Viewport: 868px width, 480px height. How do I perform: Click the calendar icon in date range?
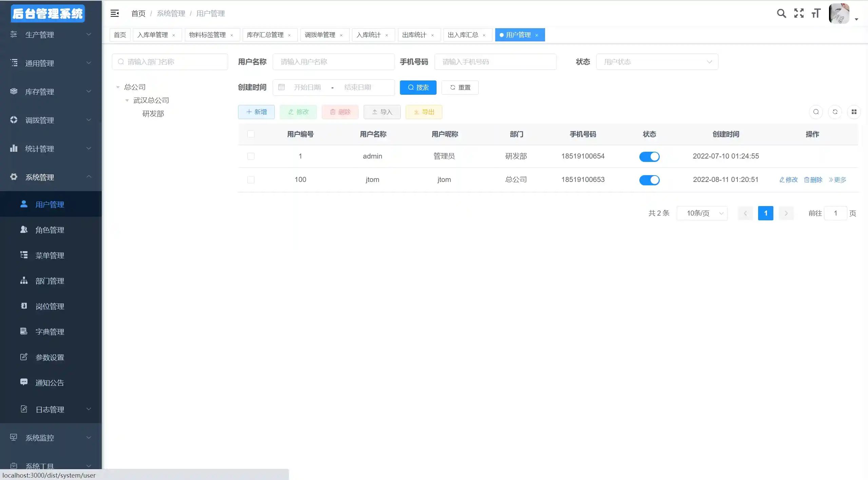click(x=281, y=87)
